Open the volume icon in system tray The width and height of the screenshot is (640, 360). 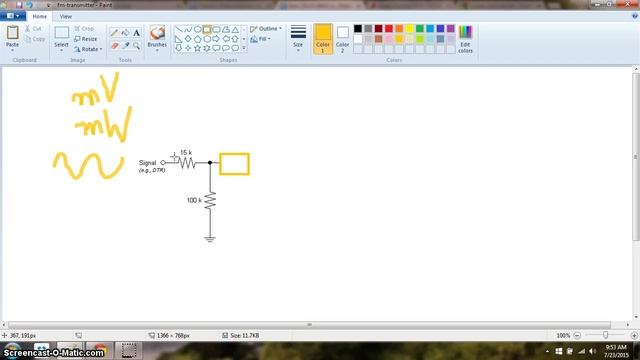592,351
